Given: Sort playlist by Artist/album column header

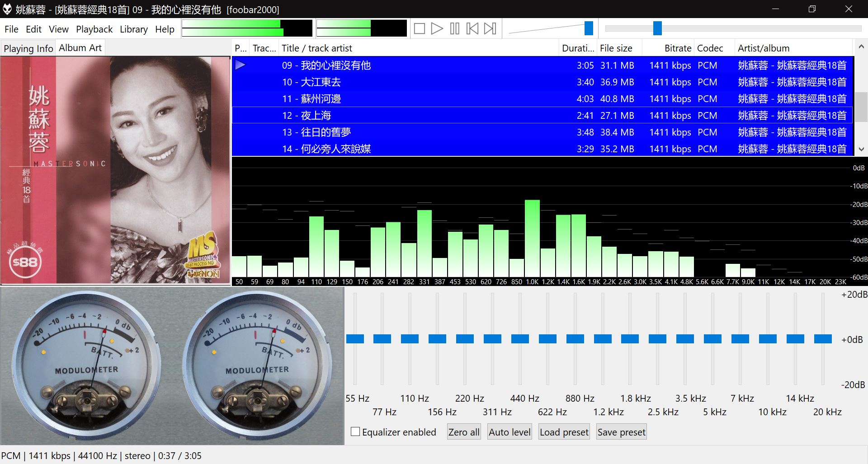Looking at the screenshot, I should 793,48.
